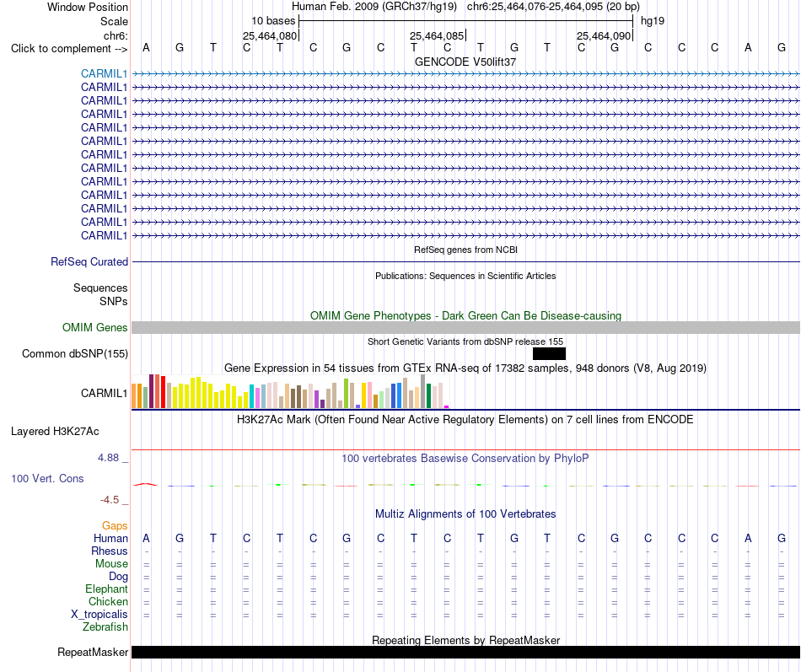Click the chr6: base position label
This screenshot has height=672, width=801.
click(x=116, y=35)
